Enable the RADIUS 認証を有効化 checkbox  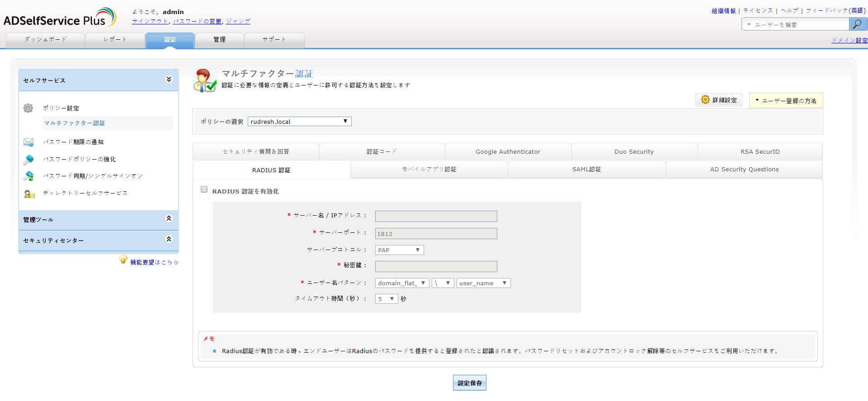coord(204,189)
